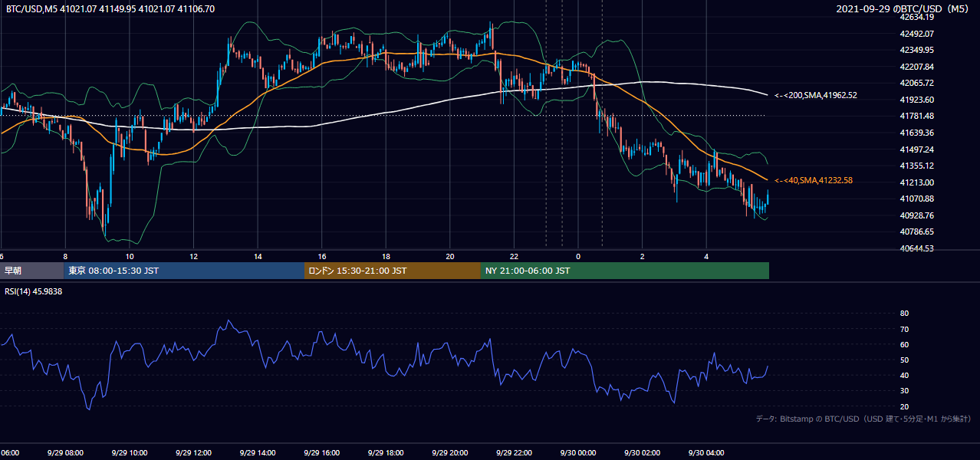980x460 pixels.
Task: Click the RSI axis value 30
Action: pyautogui.click(x=904, y=391)
